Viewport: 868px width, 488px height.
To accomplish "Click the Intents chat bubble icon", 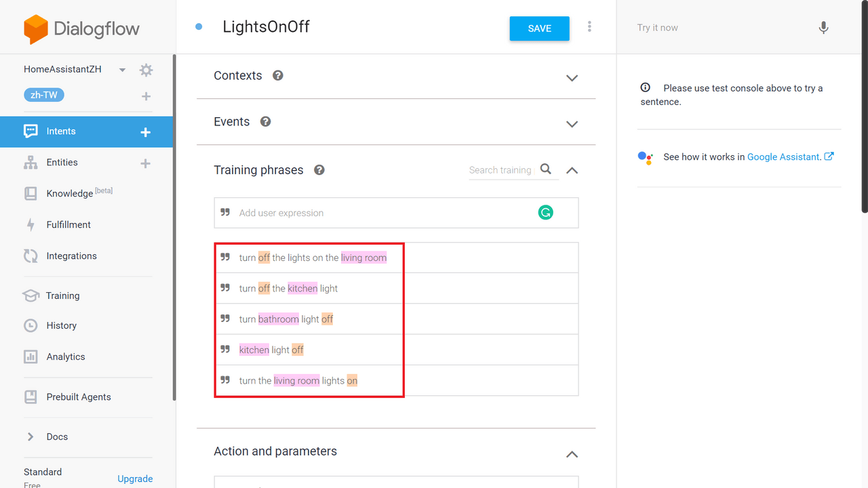I will click(x=31, y=131).
